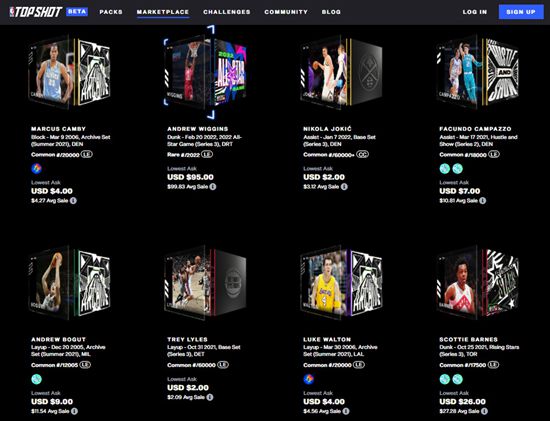Image resolution: width=550 pixels, height=421 pixels.
Task: Click the colorful badge under Luke Walton
Action: click(309, 379)
